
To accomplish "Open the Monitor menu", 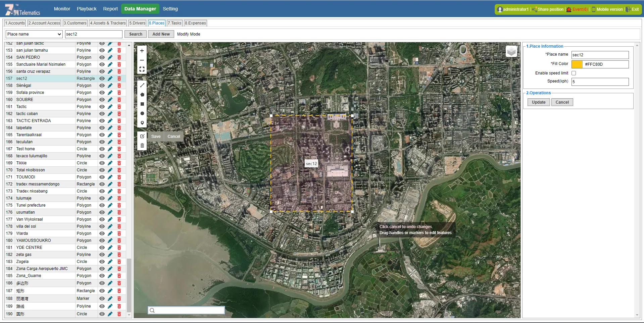I will pos(62,9).
